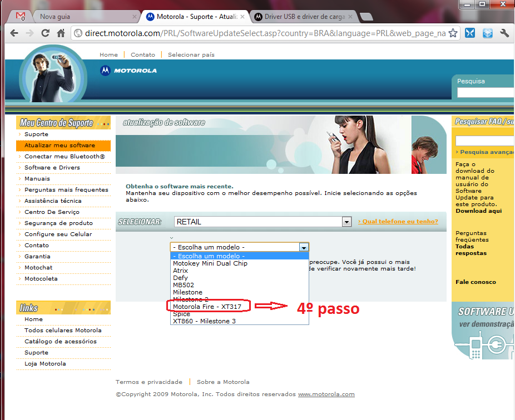Open Home link in top navigation
The image size is (515, 420).
108,55
